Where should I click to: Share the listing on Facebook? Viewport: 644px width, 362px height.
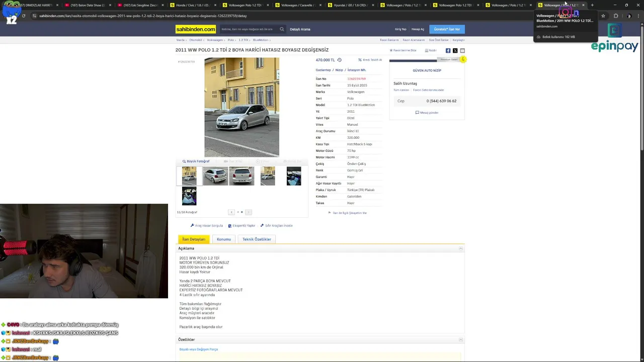point(448,50)
